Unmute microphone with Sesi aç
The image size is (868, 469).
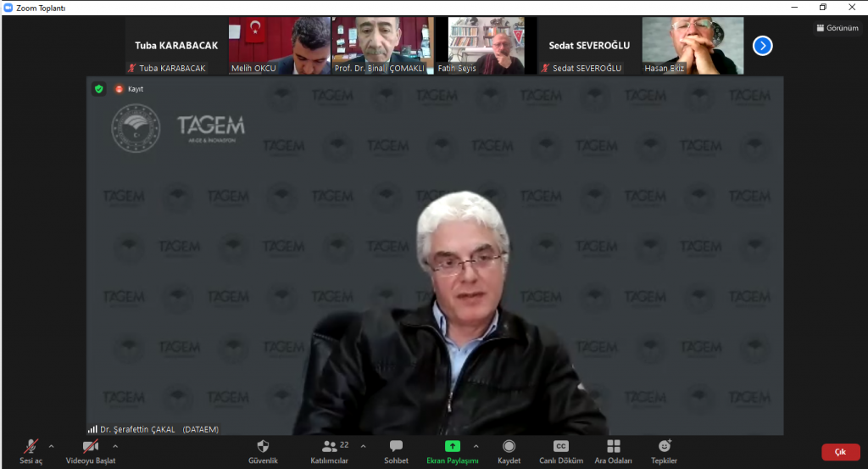click(x=31, y=446)
